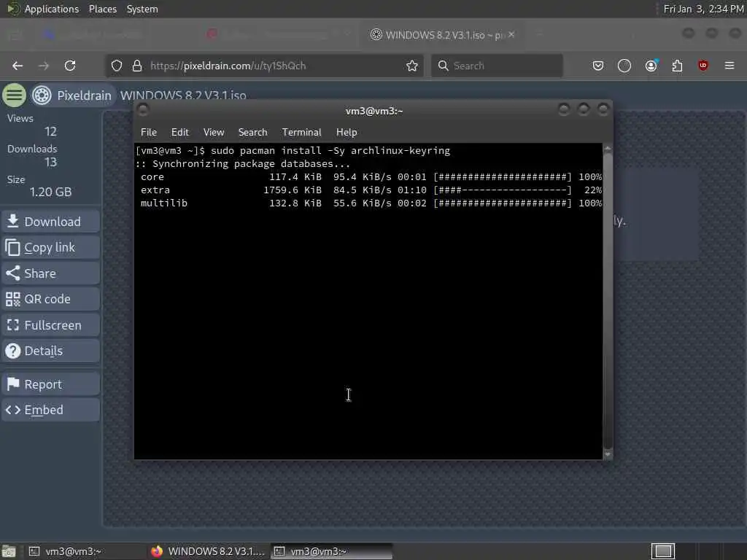This screenshot has width=747, height=560.
Task: Open file Details in sidebar
Action: tap(50, 351)
